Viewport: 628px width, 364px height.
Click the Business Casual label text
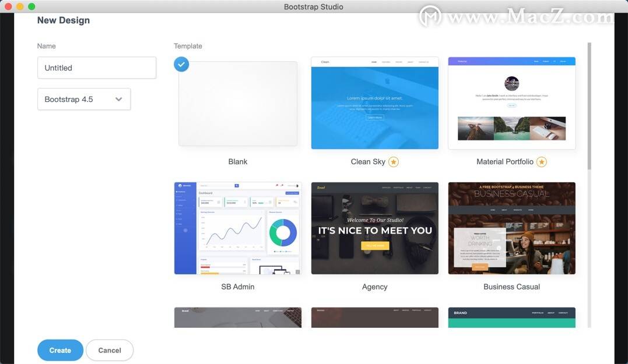(512, 287)
